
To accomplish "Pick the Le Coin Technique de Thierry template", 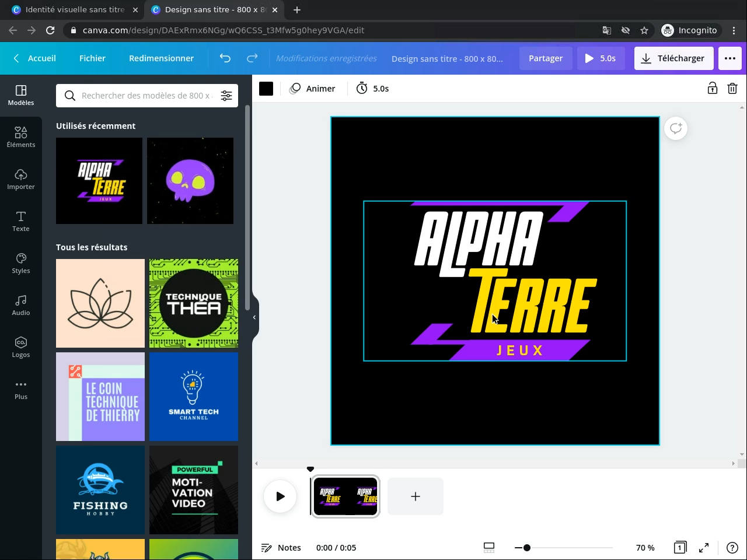I will click(100, 397).
